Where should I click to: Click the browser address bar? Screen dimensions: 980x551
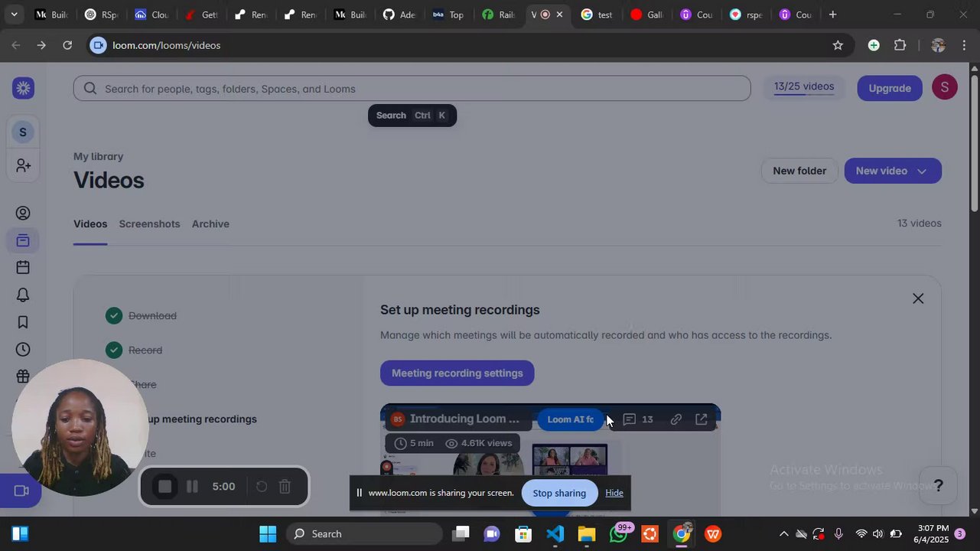pyautogui.click(x=467, y=45)
